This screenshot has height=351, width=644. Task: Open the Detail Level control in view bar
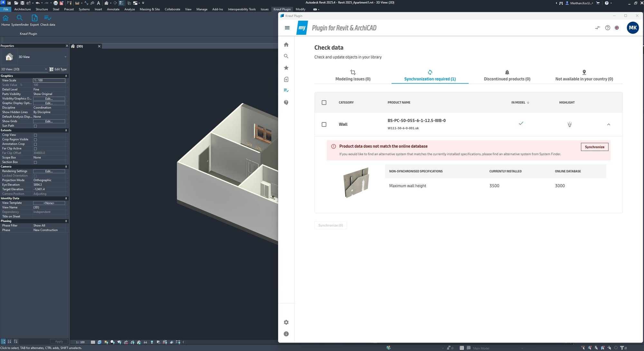point(93,342)
